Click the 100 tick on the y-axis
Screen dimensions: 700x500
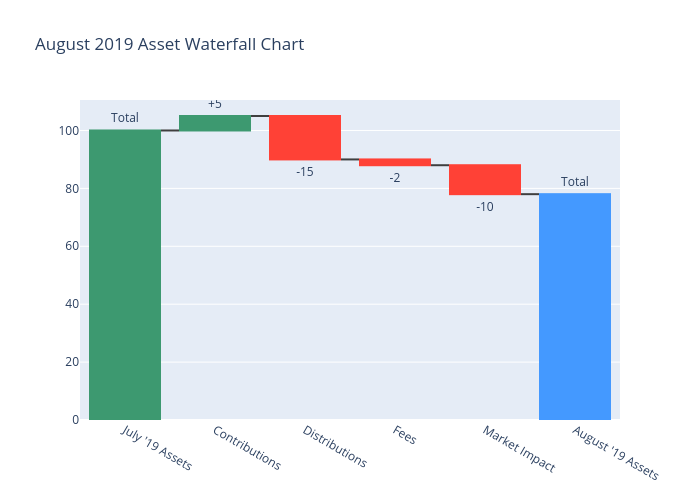point(68,131)
